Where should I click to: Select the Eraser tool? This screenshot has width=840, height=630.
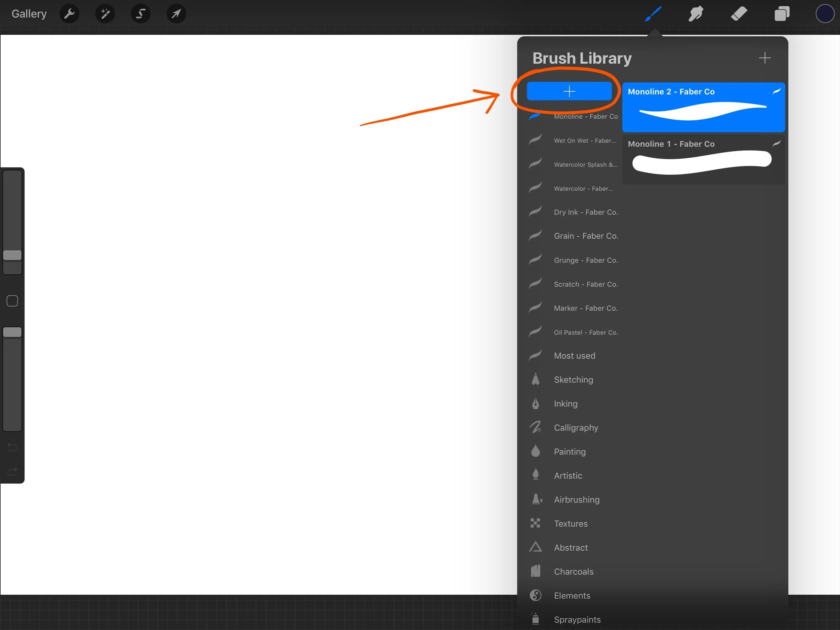point(739,14)
